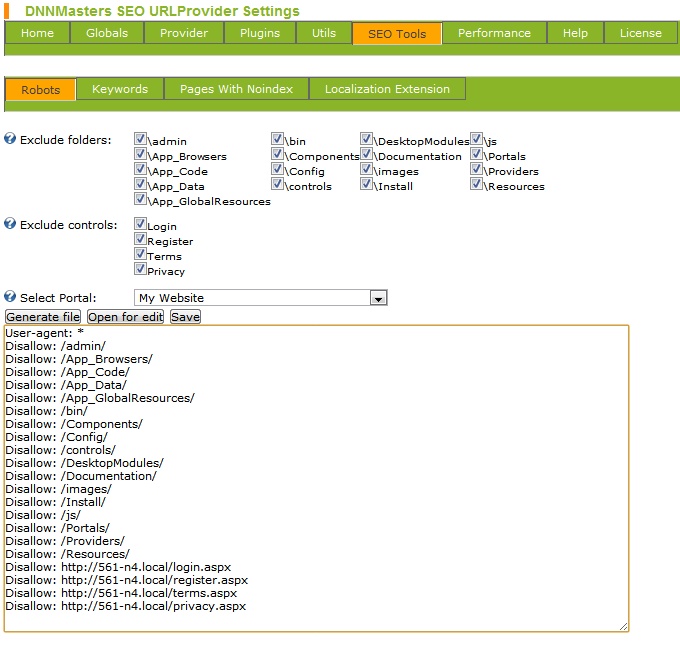Click the 'Disallow: /admin/' line
680x646 pixels.
(x=56, y=346)
